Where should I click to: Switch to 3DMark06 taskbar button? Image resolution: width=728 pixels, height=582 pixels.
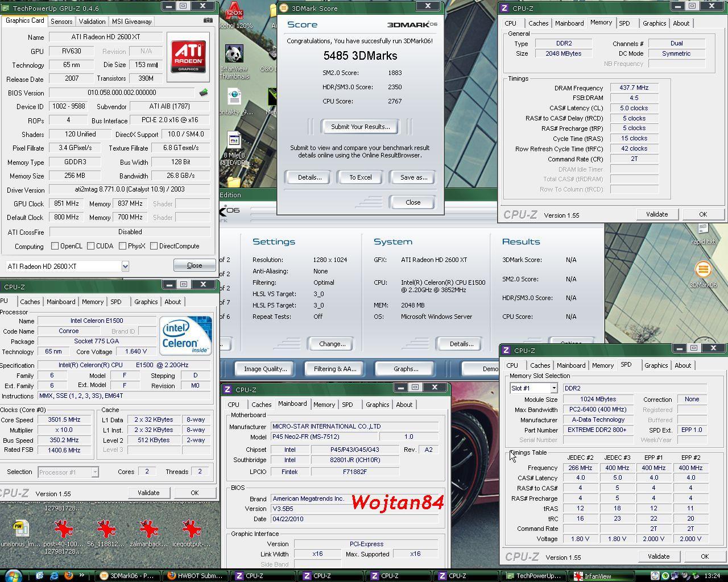(127, 576)
